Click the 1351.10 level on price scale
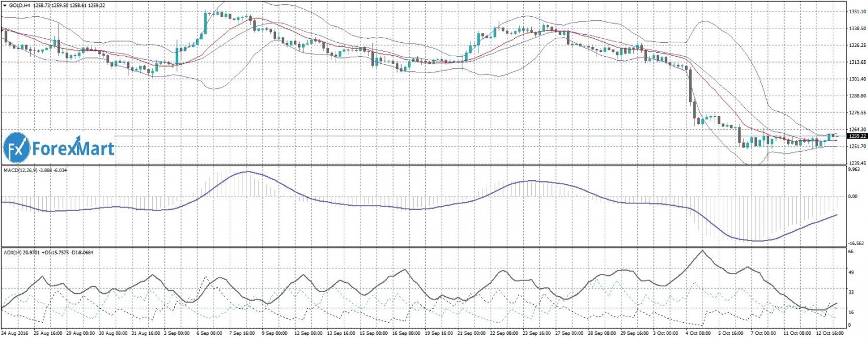 856,12
